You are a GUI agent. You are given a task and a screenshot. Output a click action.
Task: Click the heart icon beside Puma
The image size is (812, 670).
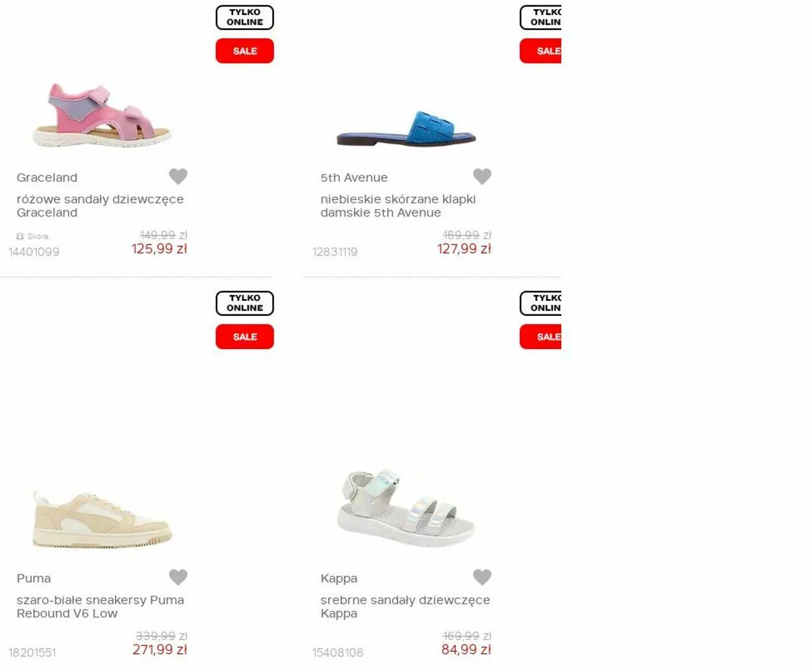click(178, 577)
